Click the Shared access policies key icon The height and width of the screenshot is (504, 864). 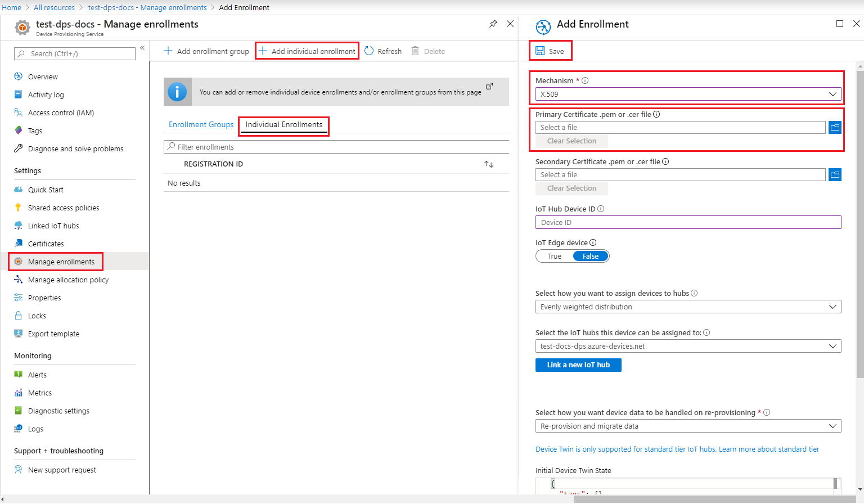click(18, 208)
